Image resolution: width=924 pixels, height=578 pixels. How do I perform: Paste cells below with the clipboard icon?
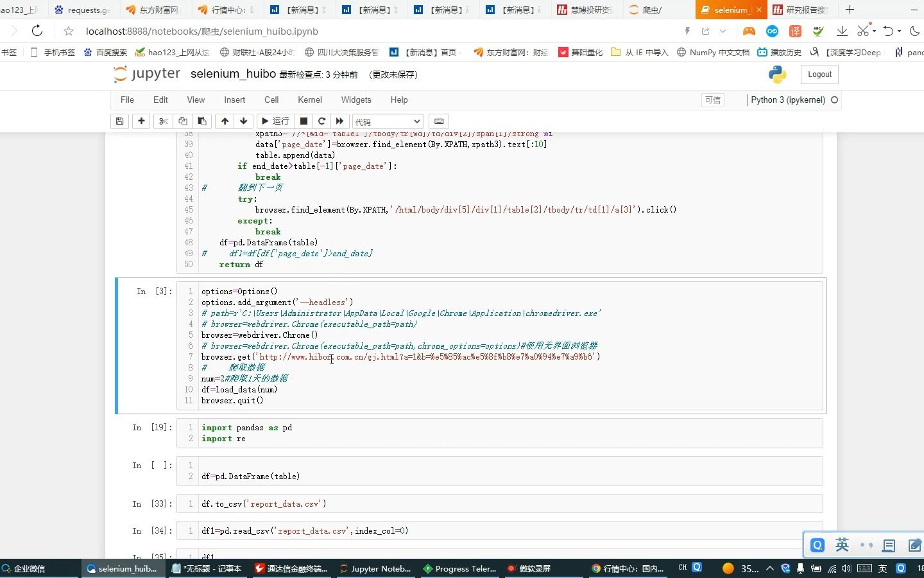pyautogui.click(x=201, y=121)
